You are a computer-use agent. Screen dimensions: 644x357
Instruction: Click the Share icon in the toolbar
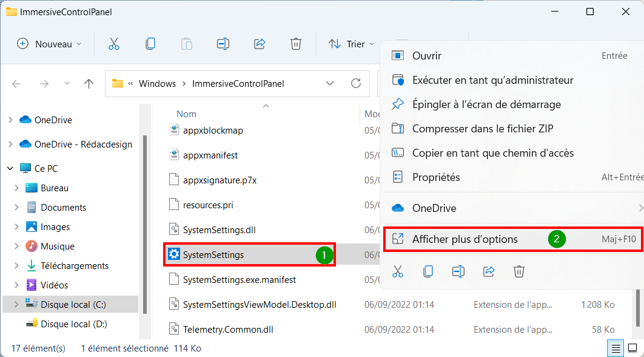coord(260,44)
